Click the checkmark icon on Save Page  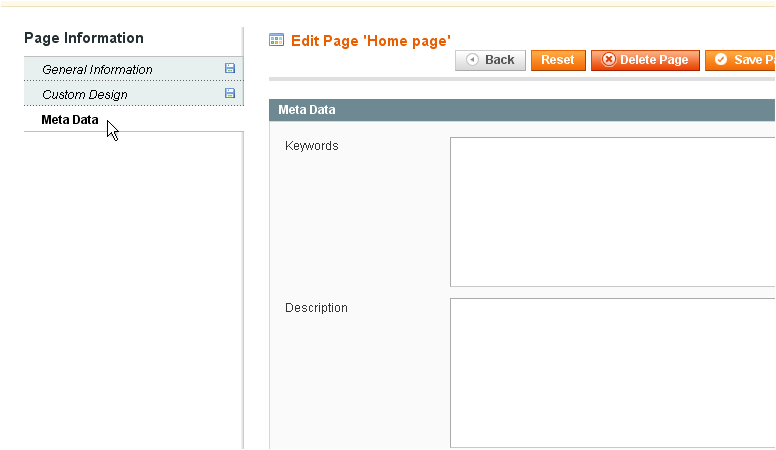click(x=721, y=60)
